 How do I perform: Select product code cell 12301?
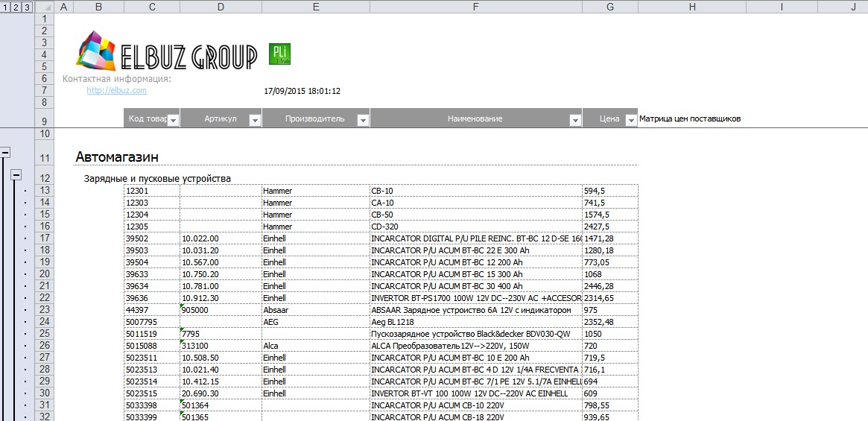click(x=152, y=191)
